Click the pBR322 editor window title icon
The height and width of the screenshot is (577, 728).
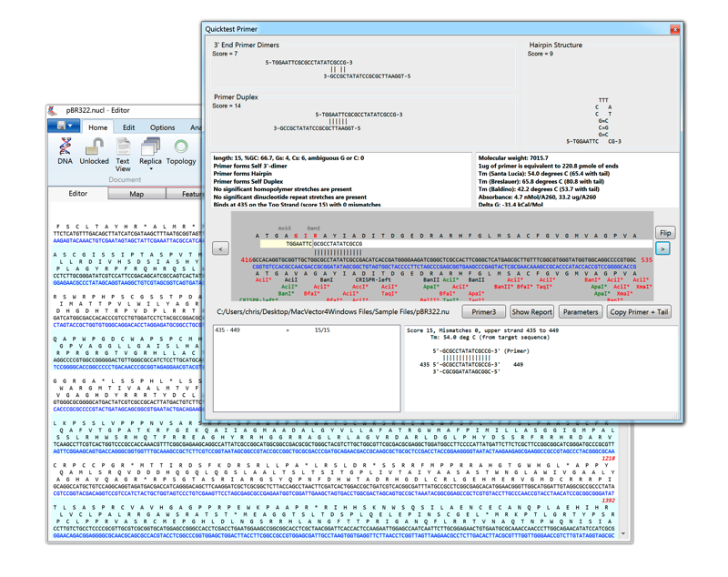[55, 110]
